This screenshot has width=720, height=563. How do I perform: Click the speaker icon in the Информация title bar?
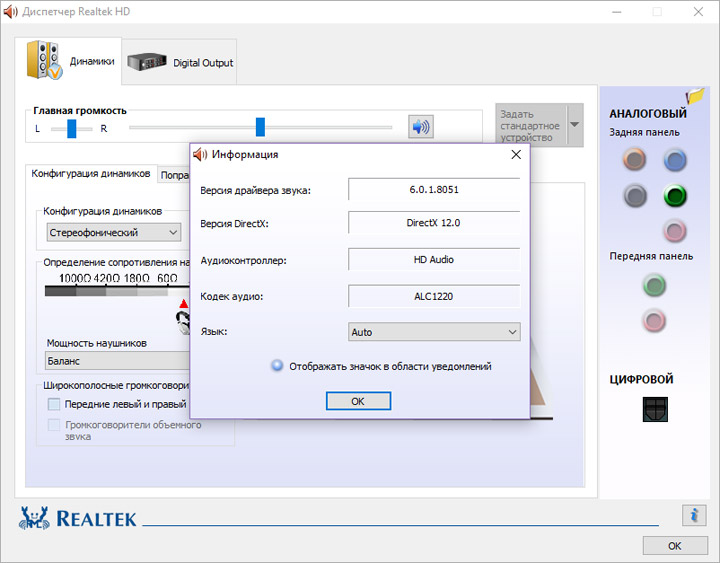(x=200, y=155)
